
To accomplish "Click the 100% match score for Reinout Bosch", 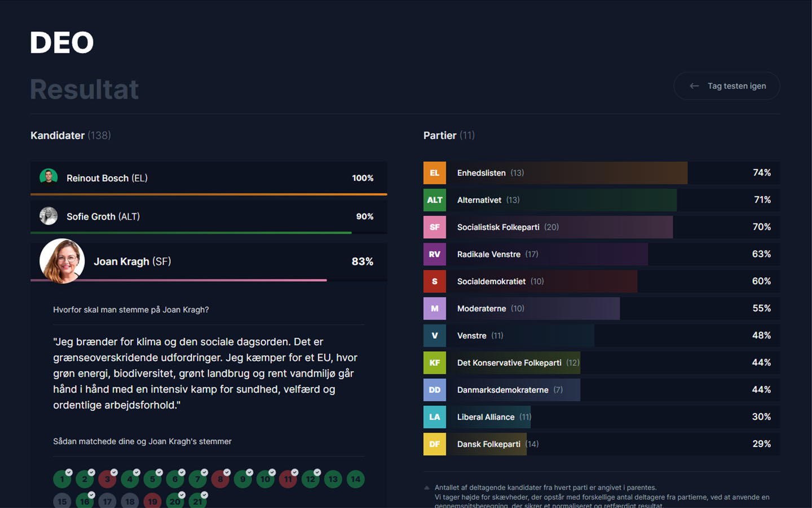I will coord(363,178).
